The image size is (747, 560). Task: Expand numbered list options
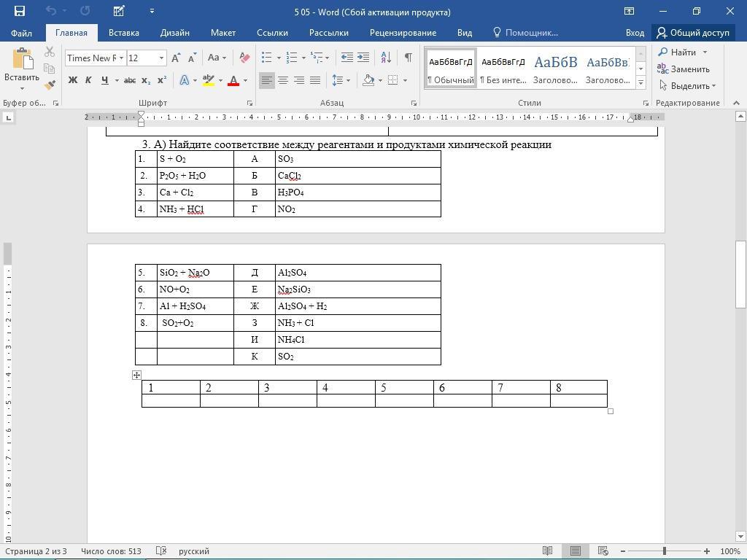pos(303,58)
